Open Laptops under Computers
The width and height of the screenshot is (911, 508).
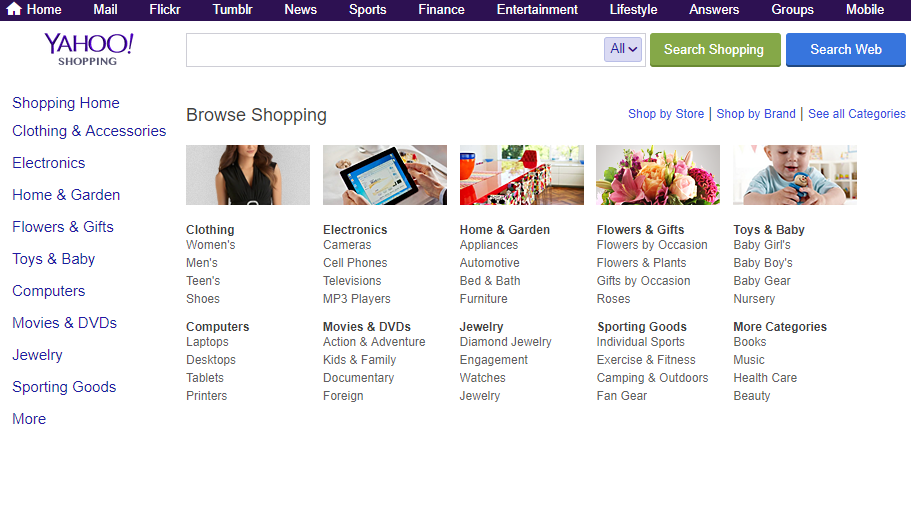click(x=207, y=342)
